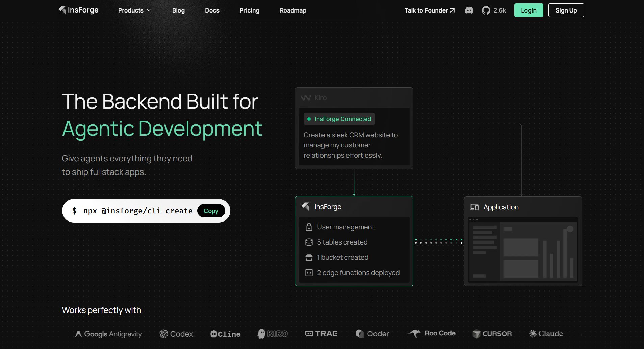Click the bucket icon beside 1 bucket created
Screen dimensions: 644x349
(x=309, y=257)
